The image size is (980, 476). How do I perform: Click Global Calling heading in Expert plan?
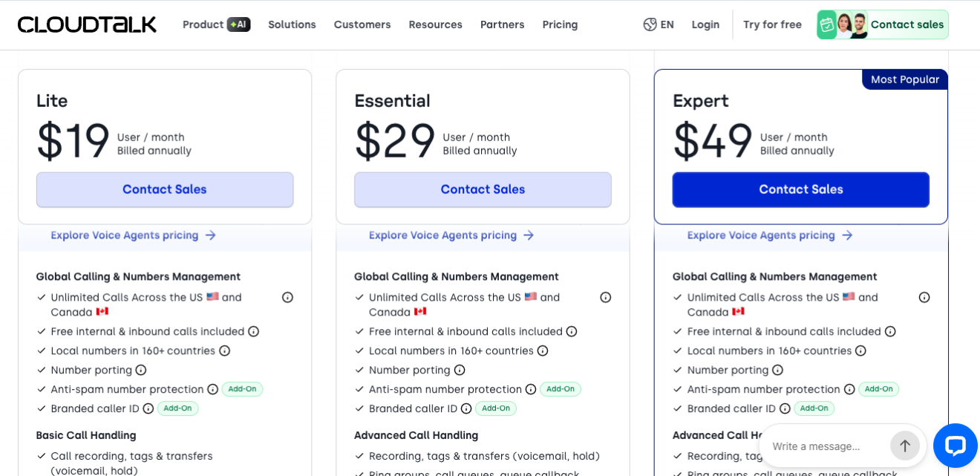pos(774,277)
